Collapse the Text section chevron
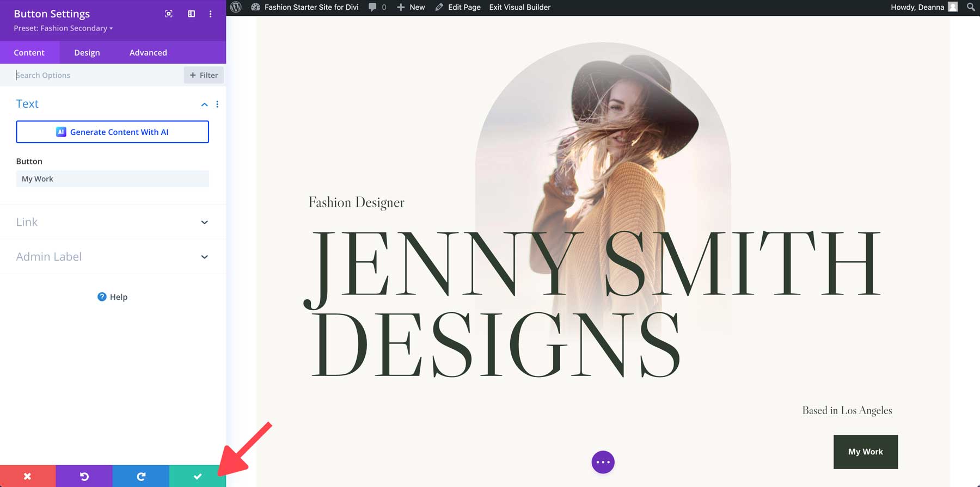 click(204, 104)
